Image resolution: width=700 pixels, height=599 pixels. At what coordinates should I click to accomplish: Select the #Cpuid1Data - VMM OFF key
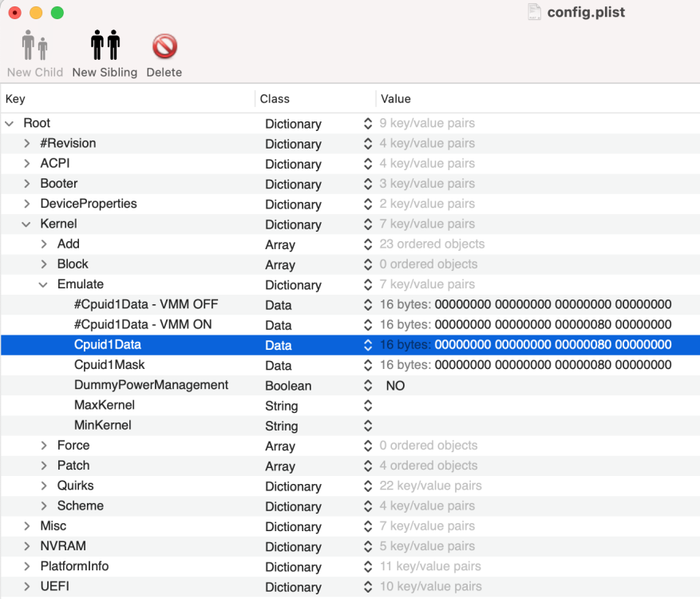coord(146,304)
